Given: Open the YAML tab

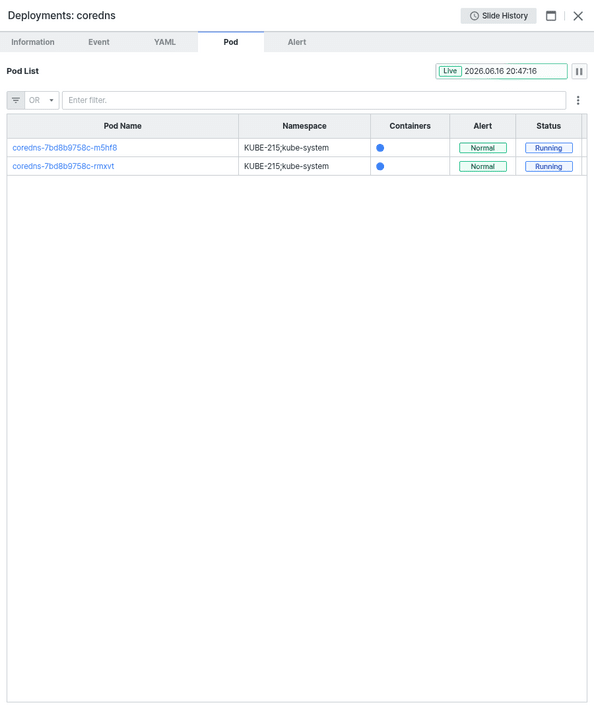Looking at the screenshot, I should 165,42.
